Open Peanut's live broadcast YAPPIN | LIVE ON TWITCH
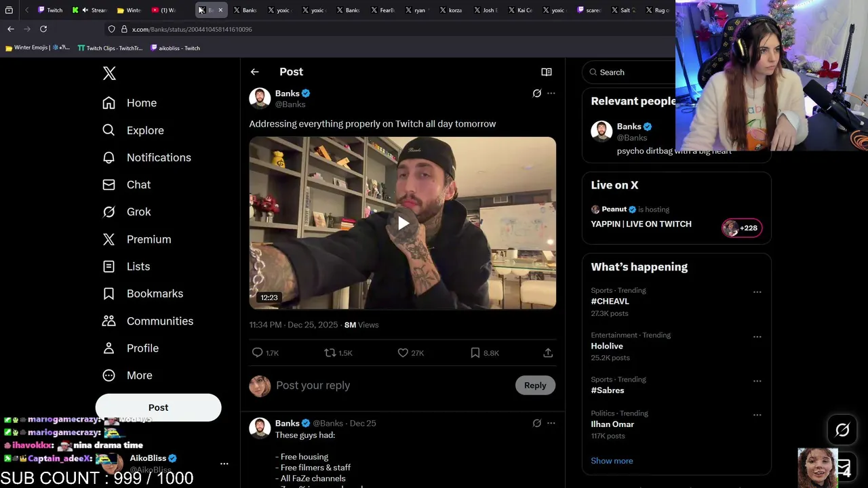Viewport: 868px width, 488px height. click(x=641, y=224)
